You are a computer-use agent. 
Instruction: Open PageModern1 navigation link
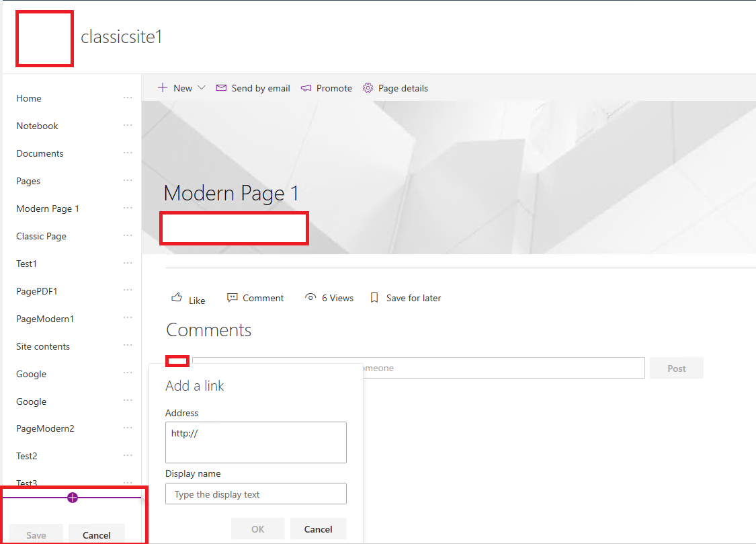coord(45,319)
